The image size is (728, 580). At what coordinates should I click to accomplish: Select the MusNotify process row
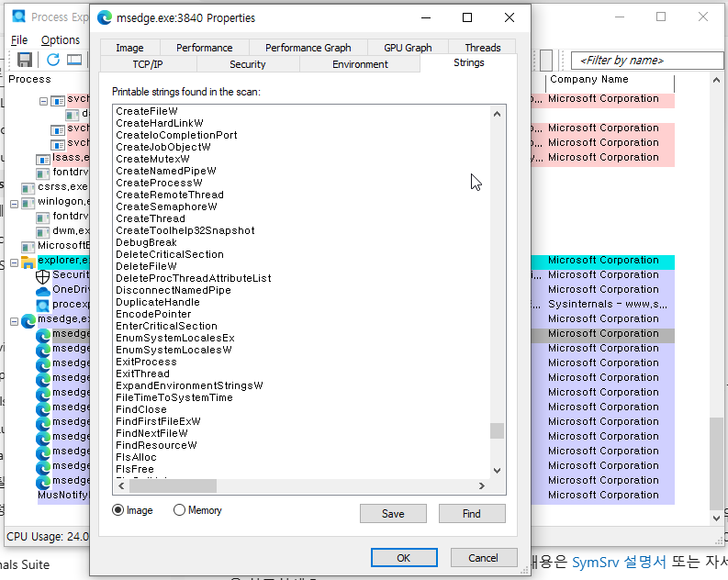click(62, 495)
